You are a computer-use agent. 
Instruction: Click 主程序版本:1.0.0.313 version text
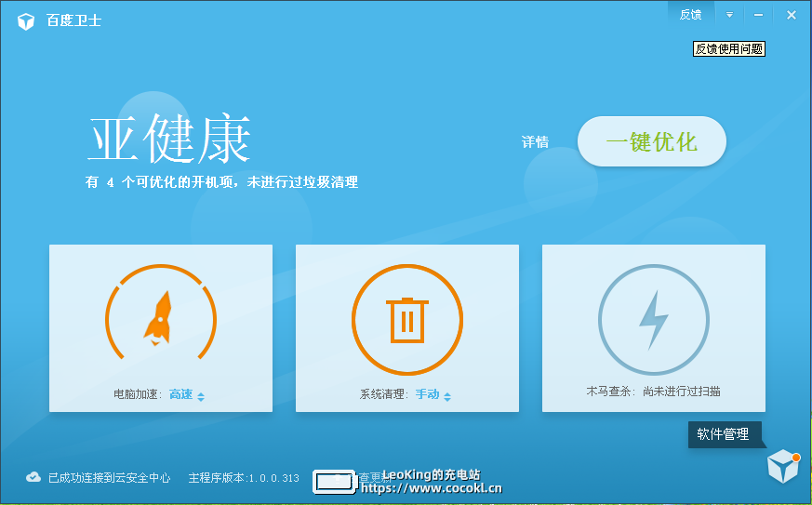pos(244,477)
